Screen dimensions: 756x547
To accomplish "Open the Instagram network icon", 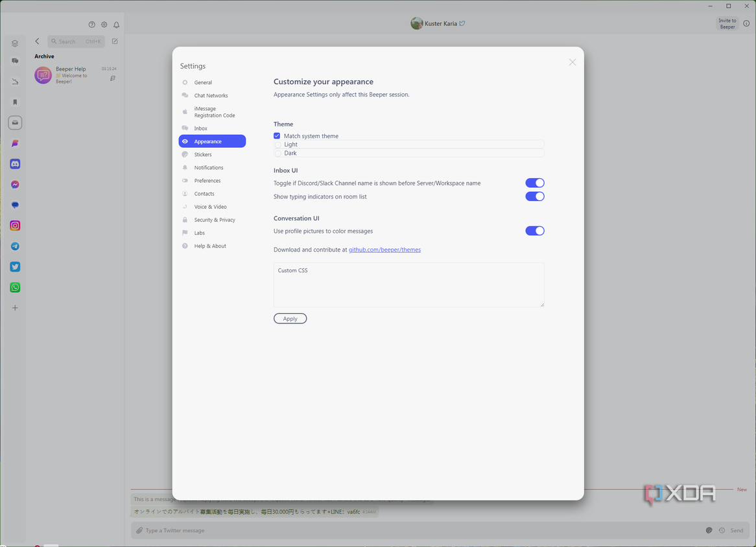I will (x=15, y=226).
